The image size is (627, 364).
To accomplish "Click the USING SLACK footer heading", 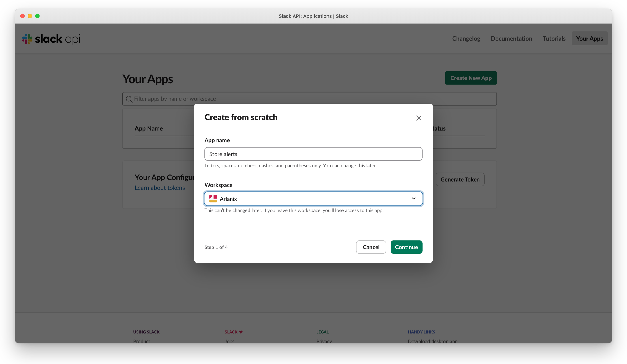I will tap(146, 332).
